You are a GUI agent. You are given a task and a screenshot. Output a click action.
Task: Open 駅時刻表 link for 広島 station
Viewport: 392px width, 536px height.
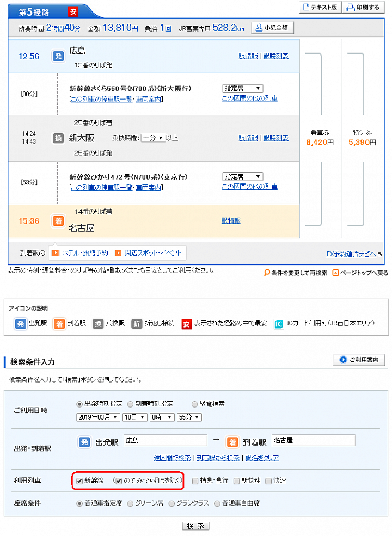(275, 56)
